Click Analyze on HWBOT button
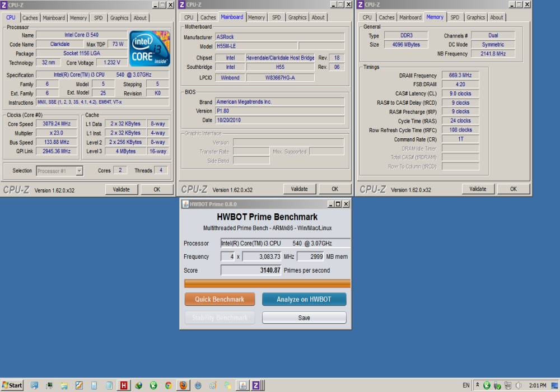Viewport: 560px width, 392px height. click(304, 299)
